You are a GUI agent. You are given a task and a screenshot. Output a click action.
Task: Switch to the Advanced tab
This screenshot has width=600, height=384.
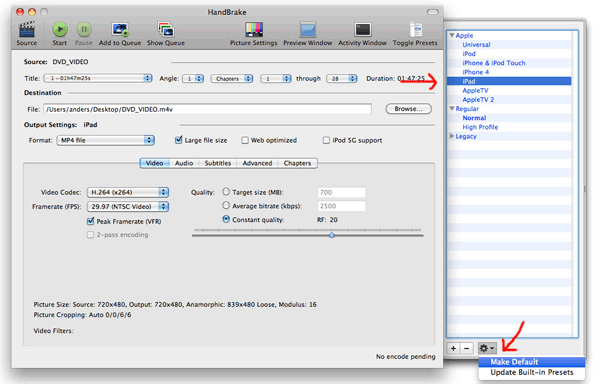(x=258, y=163)
